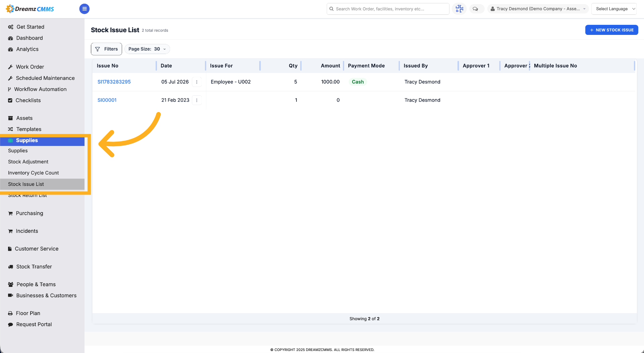Open stock issue SI1783283295 link
644x353 pixels.
[114, 82]
